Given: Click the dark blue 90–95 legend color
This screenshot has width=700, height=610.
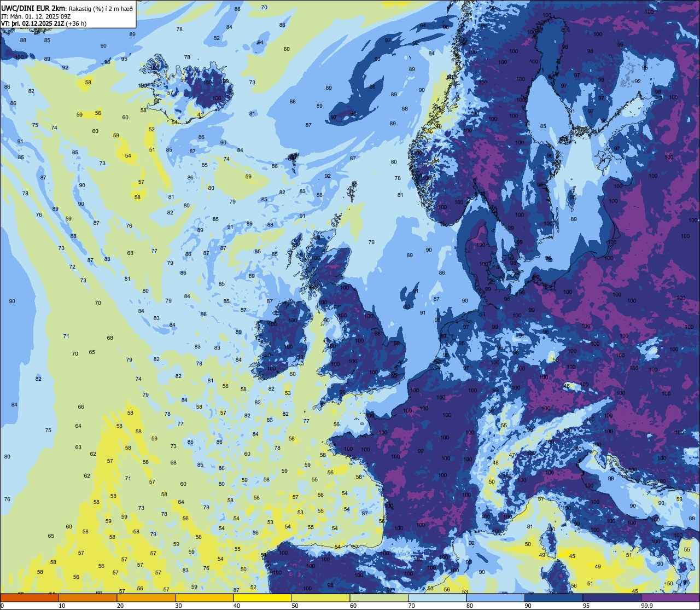Looking at the screenshot, I should point(553,597).
